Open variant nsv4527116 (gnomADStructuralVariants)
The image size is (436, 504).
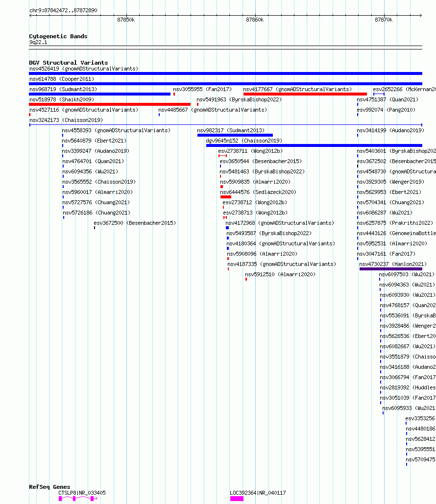84,110
